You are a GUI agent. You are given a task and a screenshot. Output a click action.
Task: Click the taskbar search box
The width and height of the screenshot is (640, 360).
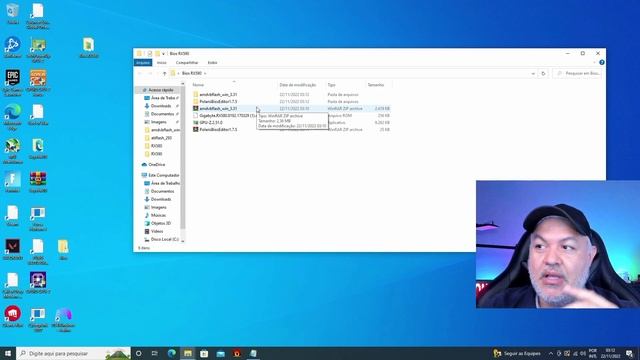(x=73, y=353)
